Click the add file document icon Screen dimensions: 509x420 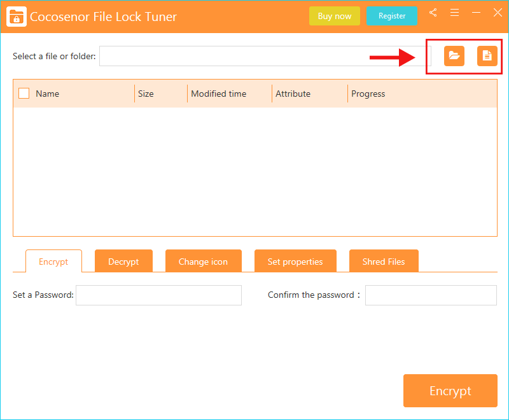487,56
